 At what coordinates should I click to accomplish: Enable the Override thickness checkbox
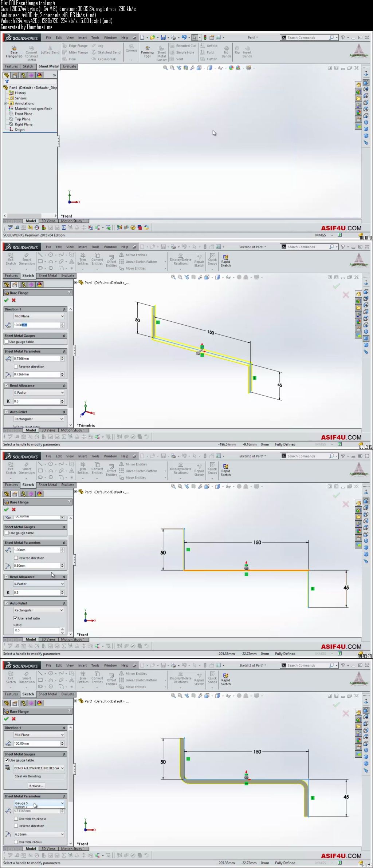point(16,819)
